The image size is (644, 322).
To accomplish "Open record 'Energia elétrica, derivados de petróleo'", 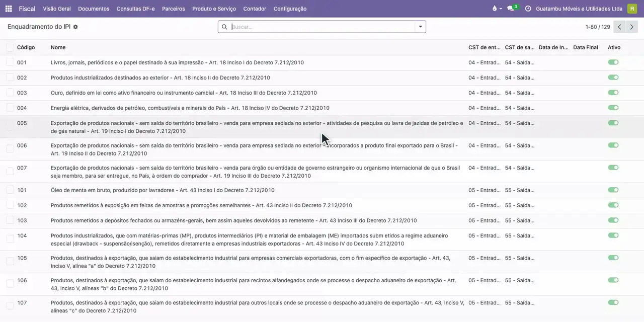I will click(x=190, y=108).
